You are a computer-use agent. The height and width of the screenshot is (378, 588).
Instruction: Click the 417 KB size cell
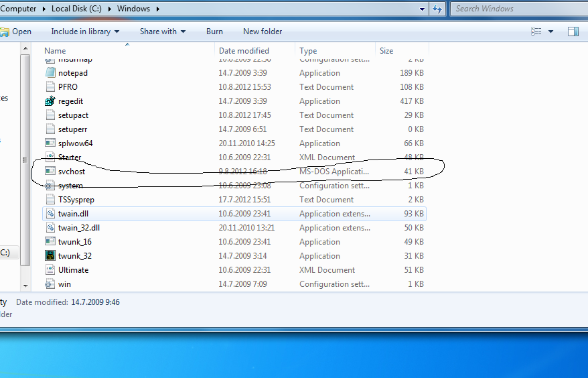coord(412,101)
